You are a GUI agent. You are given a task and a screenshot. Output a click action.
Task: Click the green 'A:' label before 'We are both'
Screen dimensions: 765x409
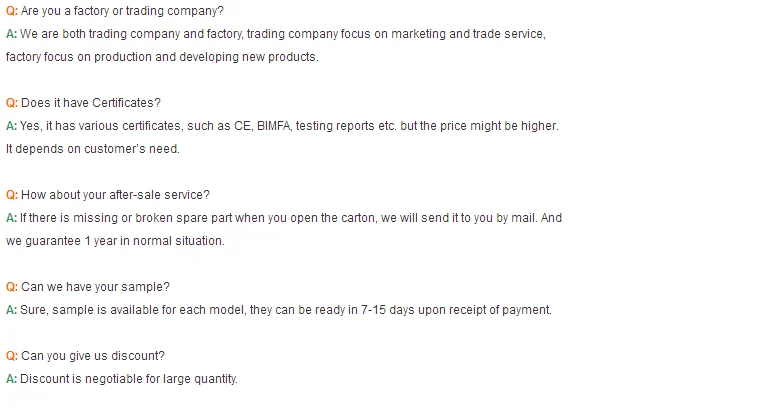(x=12, y=34)
